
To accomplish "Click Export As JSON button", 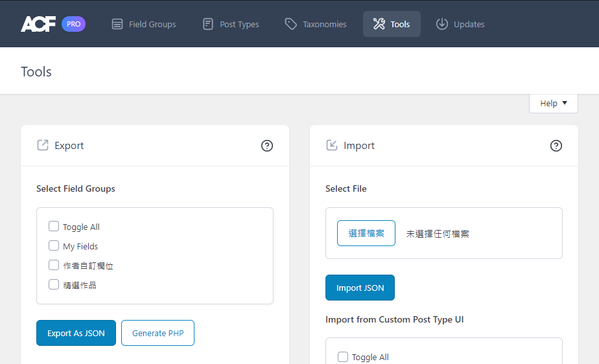I will coord(76,333).
